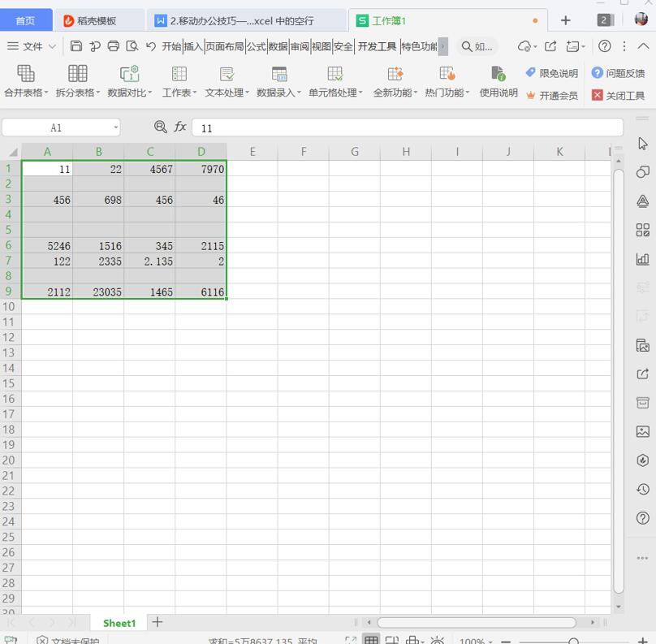This screenshot has height=644, width=656.
Task: Click the 热门功能 (hot features) icon
Action: (447, 74)
